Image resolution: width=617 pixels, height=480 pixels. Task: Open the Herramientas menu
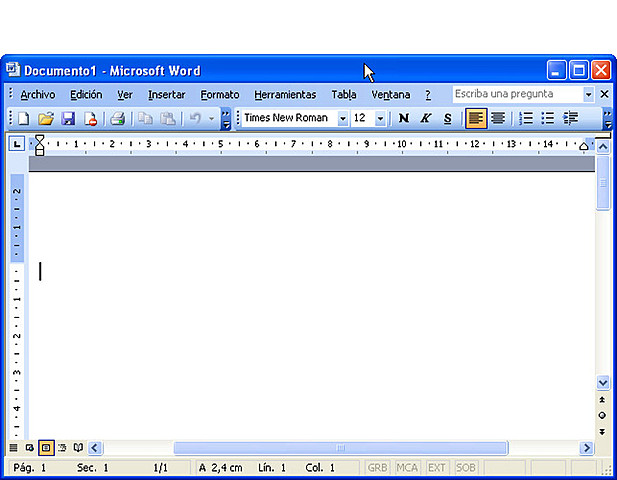[x=285, y=95]
